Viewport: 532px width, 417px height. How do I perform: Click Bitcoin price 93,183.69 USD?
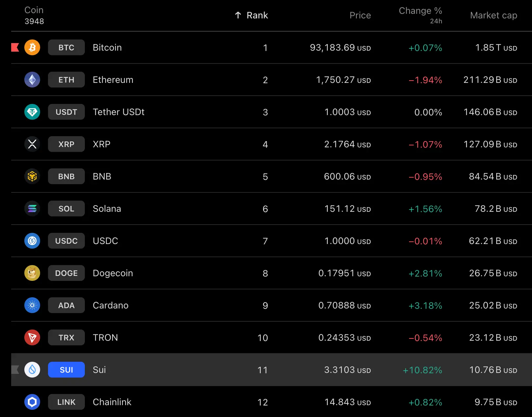click(x=340, y=48)
